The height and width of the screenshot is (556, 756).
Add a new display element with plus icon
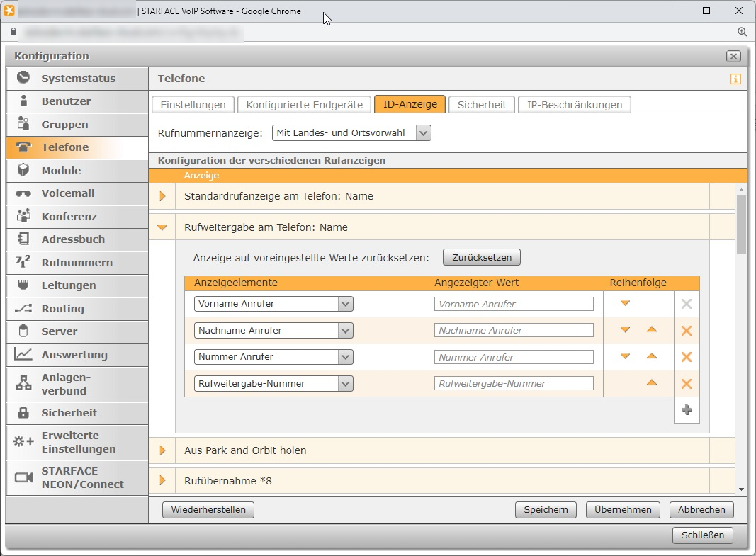tap(686, 410)
